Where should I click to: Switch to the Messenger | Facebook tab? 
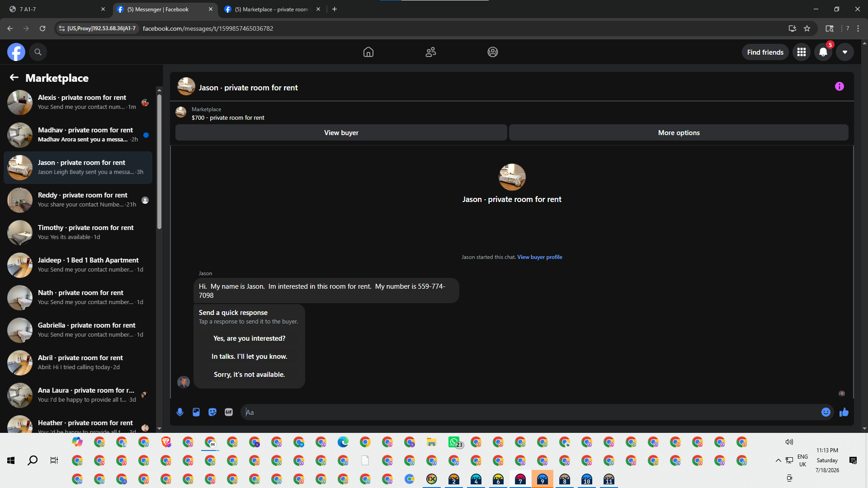[x=165, y=9]
